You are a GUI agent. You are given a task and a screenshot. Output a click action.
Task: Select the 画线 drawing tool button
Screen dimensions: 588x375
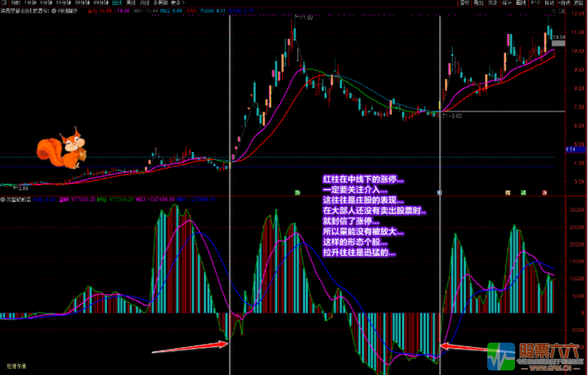(521, 2)
